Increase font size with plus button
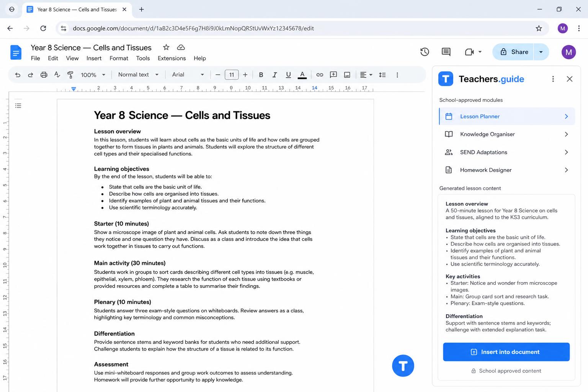This screenshot has height=392, width=588. (x=245, y=75)
